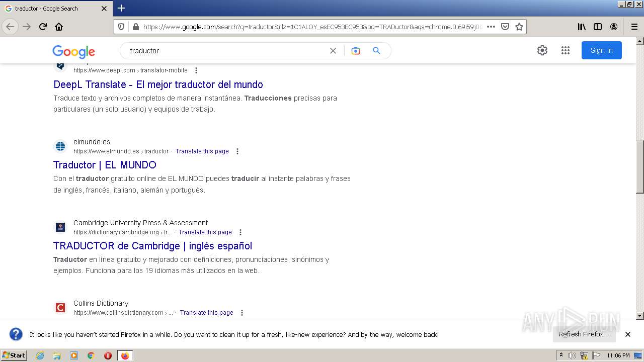Sign in to Google account

pyautogui.click(x=602, y=50)
